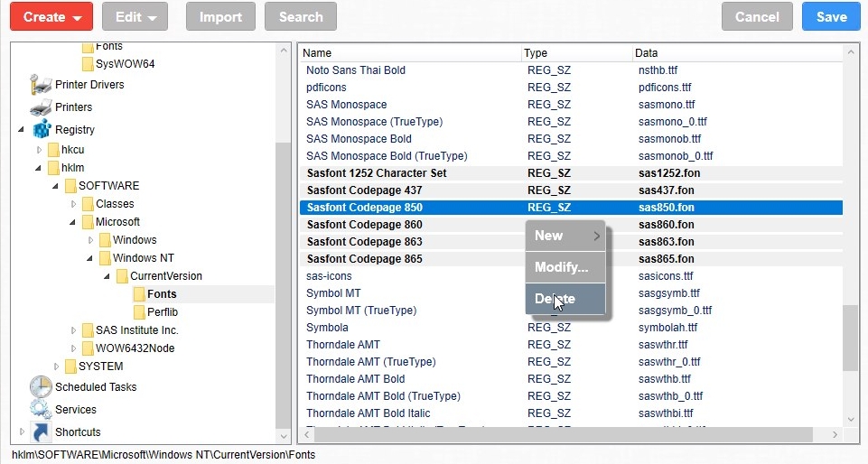The image size is (868, 464).
Task: Collapse the hklm node
Action: click(38, 168)
